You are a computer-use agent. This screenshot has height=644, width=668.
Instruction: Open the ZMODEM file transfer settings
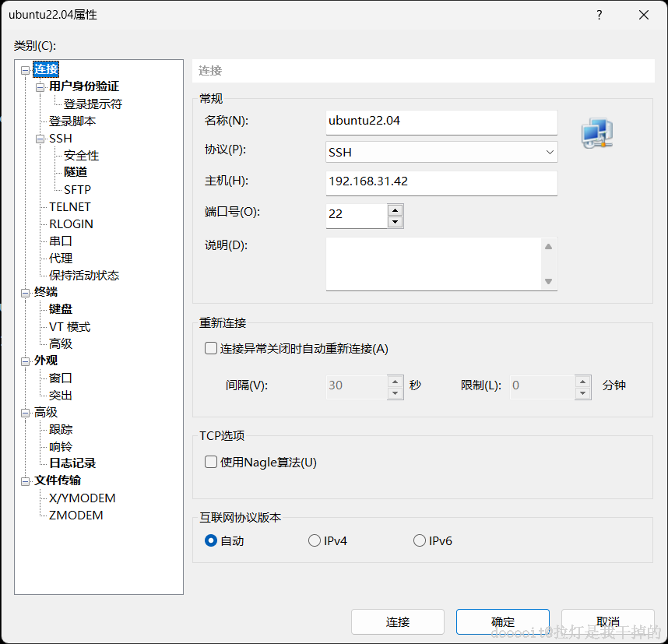coord(76,515)
